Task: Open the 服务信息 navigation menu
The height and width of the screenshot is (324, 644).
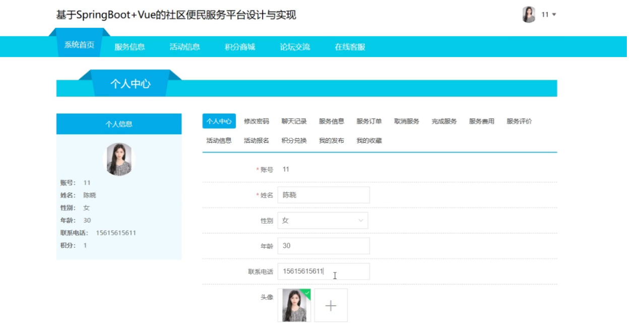Action: pos(130,47)
